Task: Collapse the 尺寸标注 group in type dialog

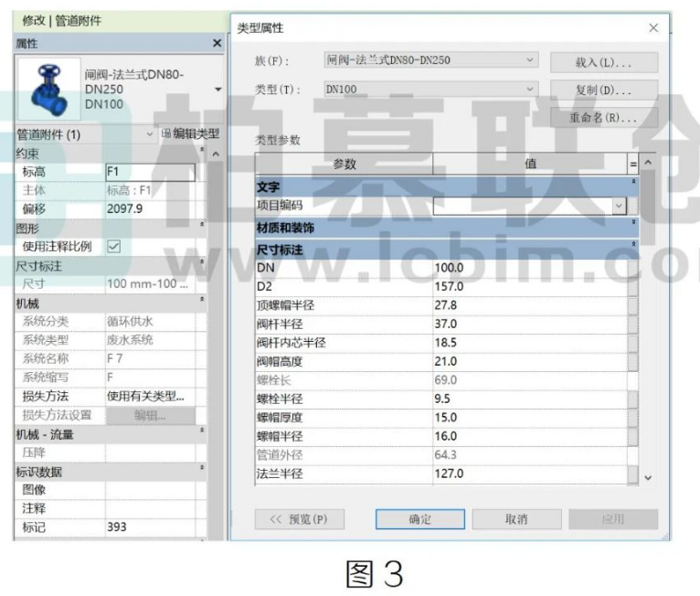Action: coord(633,244)
